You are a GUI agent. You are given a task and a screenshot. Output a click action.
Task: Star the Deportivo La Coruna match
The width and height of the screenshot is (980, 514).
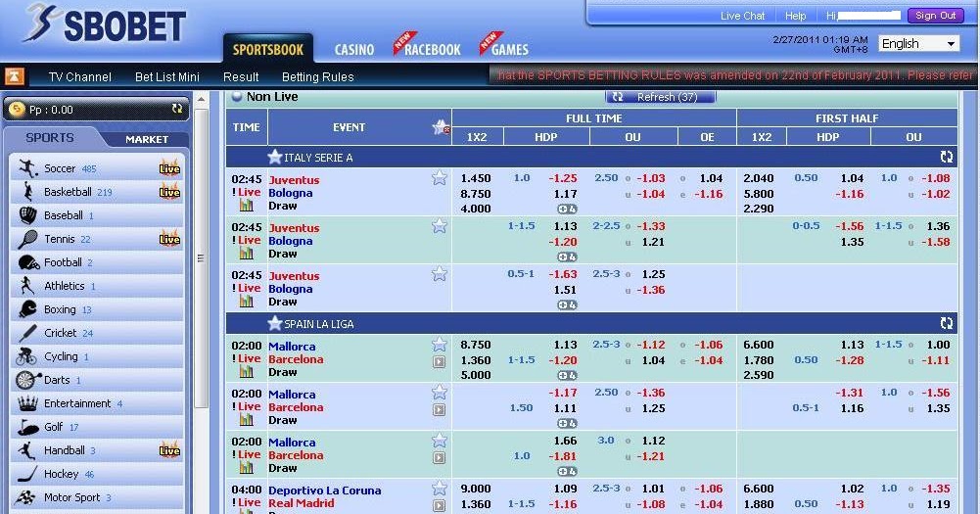[x=440, y=488]
